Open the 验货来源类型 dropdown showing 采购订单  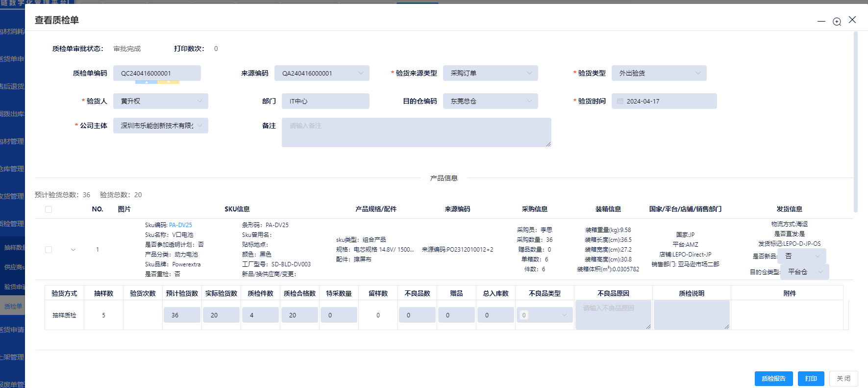pyautogui.click(x=490, y=73)
